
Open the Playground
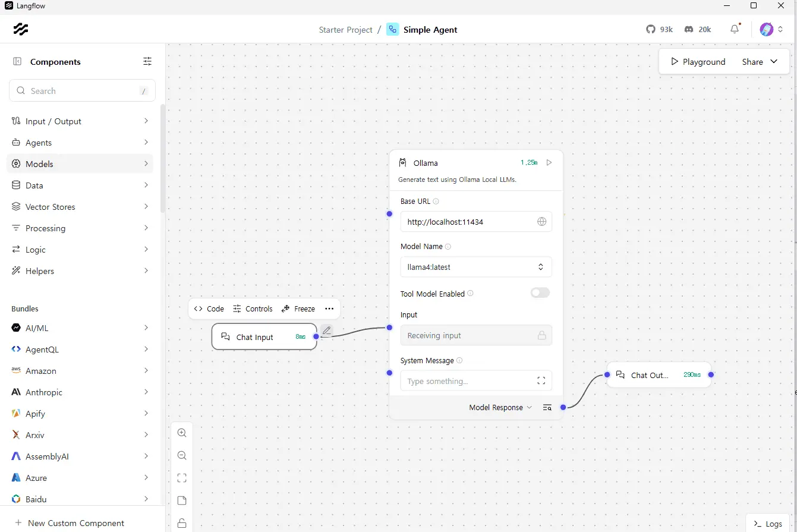(x=698, y=62)
